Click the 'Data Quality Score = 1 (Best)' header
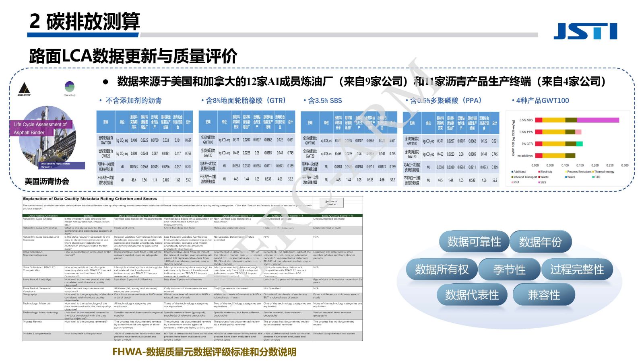644x362 pixels. pos(138,216)
